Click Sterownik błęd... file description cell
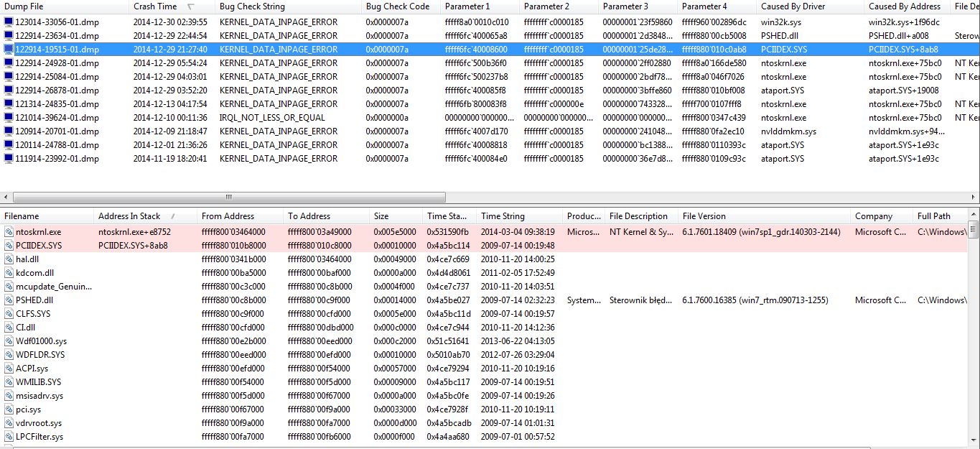 pos(642,300)
